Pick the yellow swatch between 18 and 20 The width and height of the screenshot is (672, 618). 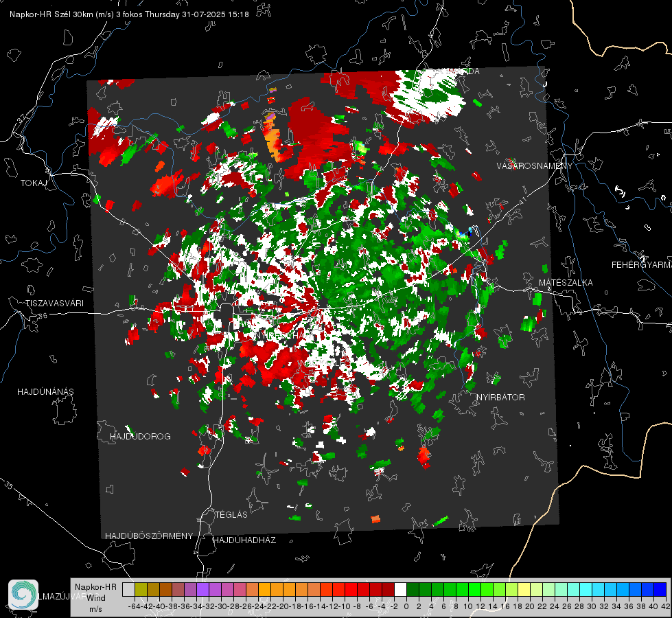coord(524,589)
